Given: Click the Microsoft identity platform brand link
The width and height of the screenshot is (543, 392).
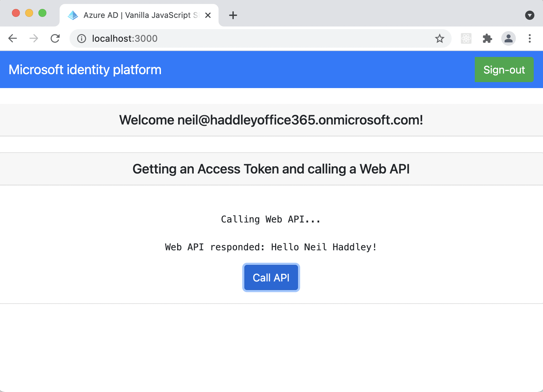Looking at the screenshot, I should [85, 70].
